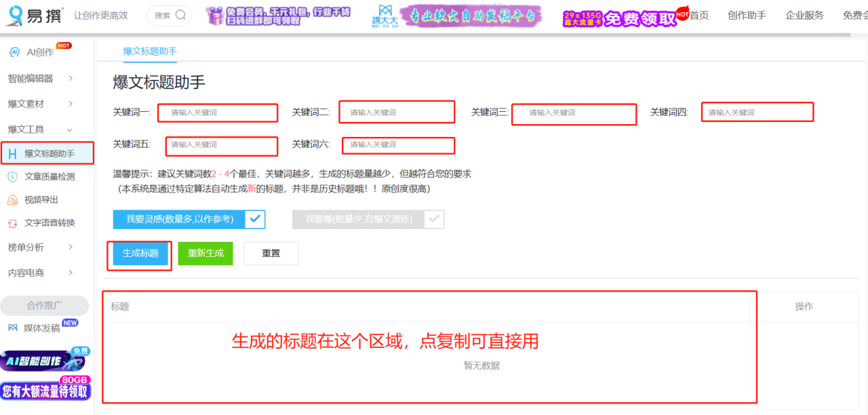Click the green 重新生成 button

click(205, 254)
